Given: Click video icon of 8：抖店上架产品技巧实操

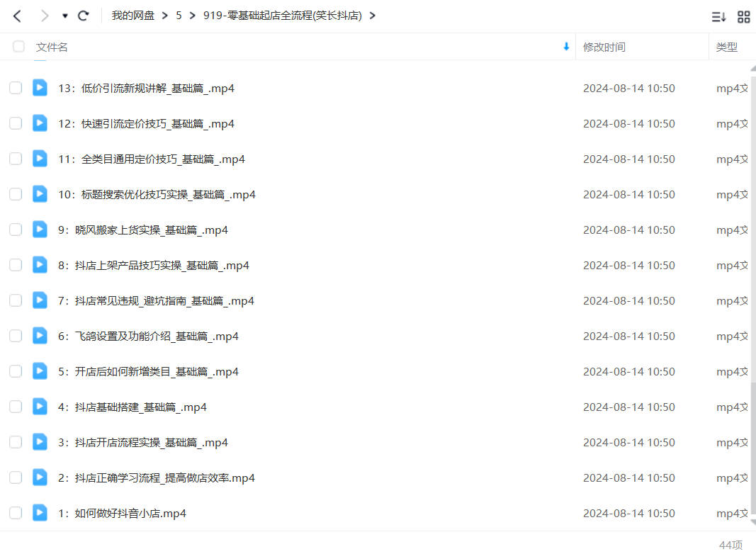Looking at the screenshot, I should tap(40, 265).
